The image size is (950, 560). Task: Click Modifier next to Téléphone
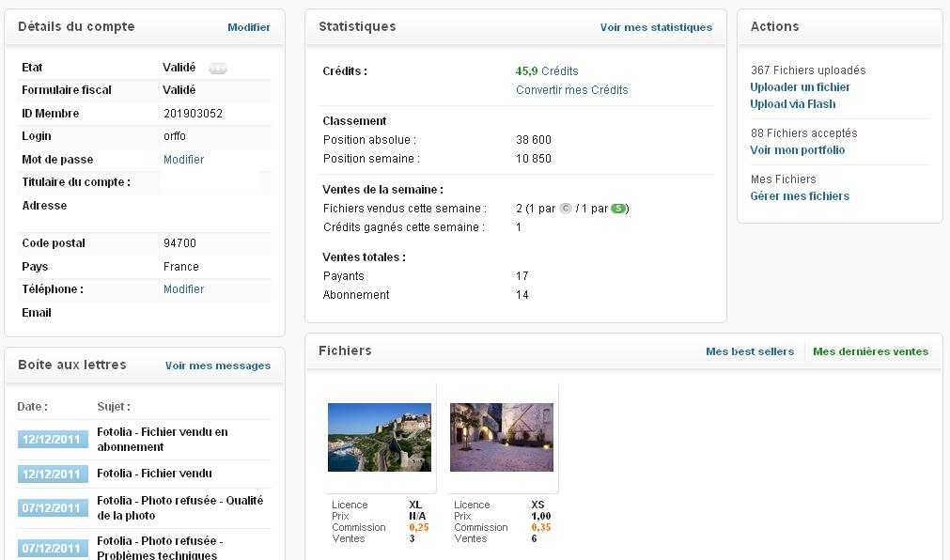[x=183, y=289]
